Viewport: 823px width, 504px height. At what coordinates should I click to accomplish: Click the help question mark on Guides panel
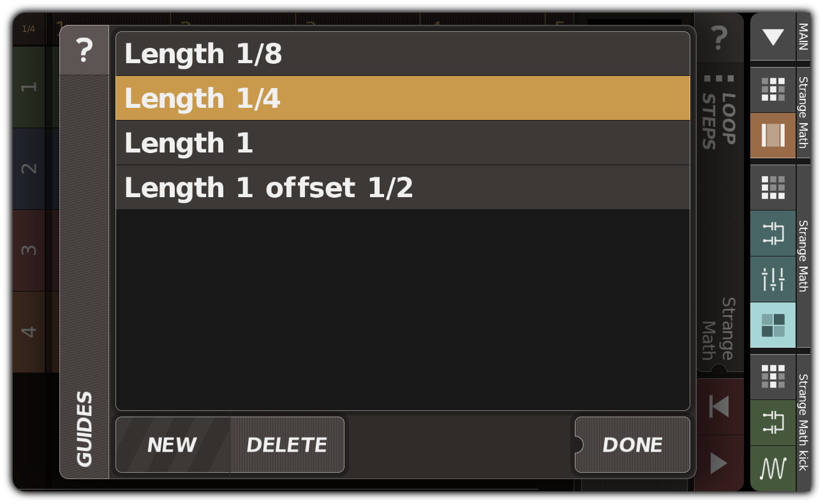[x=85, y=50]
